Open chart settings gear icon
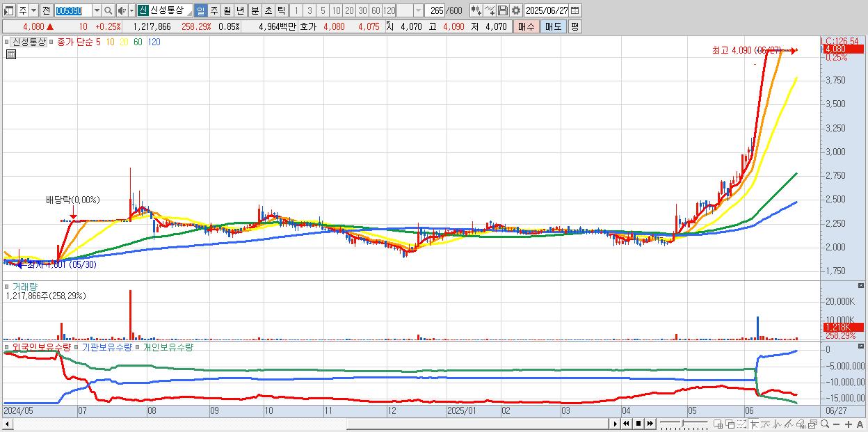This screenshot has width=868, height=432. [516, 10]
